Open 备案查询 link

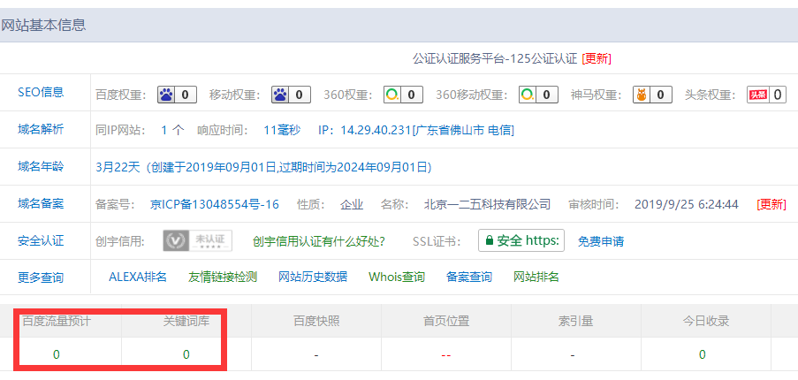(x=469, y=277)
